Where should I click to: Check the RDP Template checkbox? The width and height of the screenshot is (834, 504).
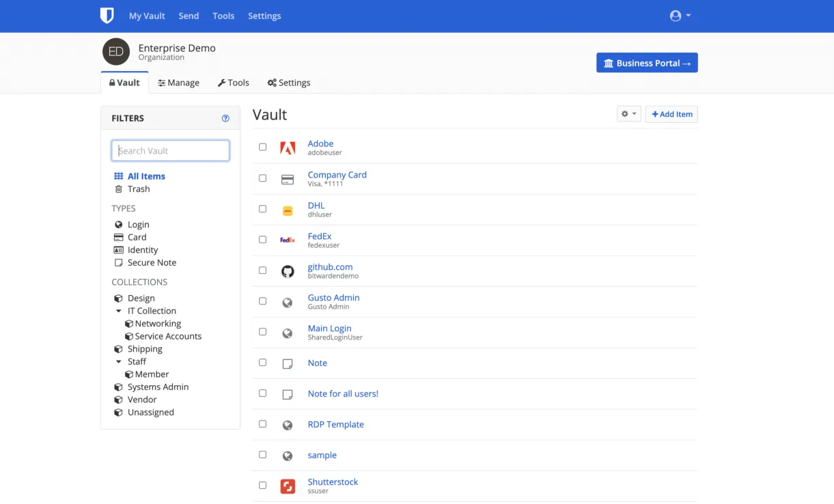[x=262, y=424]
